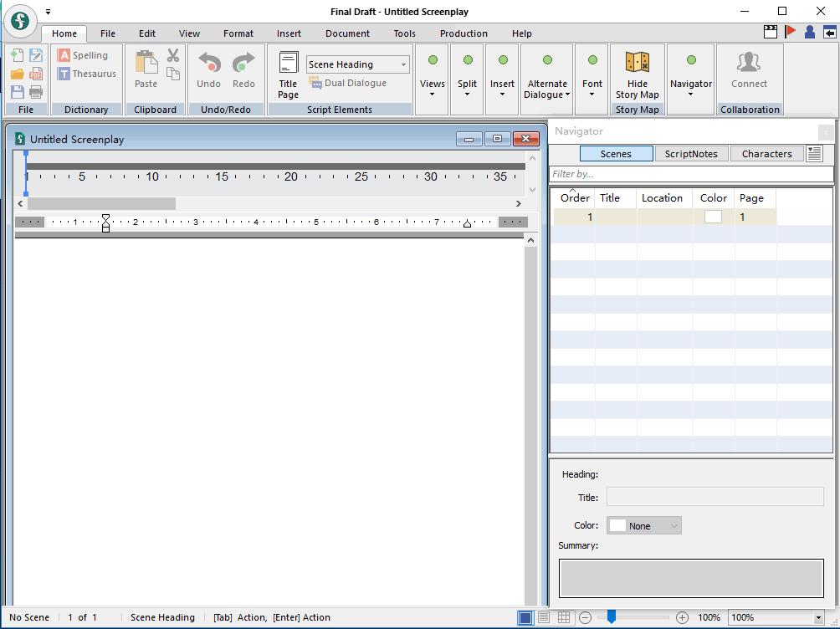The width and height of the screenshot is (840, 629).
Task: Switch to index card grid view
Action: click(x=564, y=617)
